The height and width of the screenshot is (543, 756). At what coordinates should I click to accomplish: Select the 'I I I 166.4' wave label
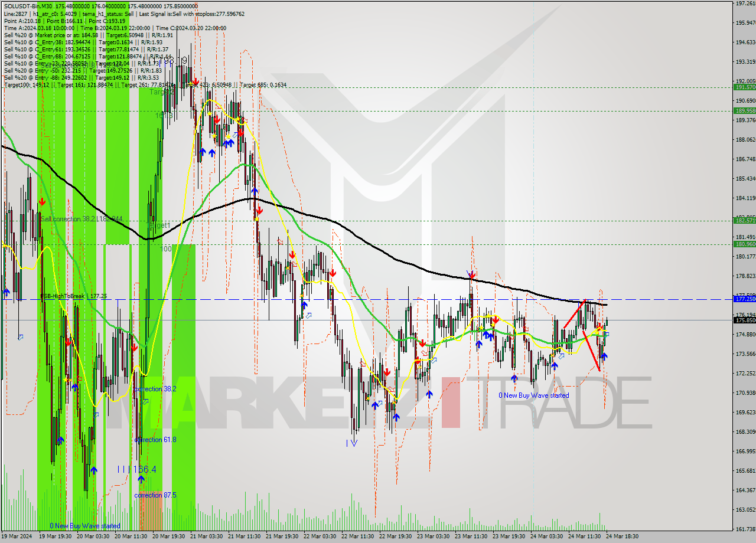(137, 469)
